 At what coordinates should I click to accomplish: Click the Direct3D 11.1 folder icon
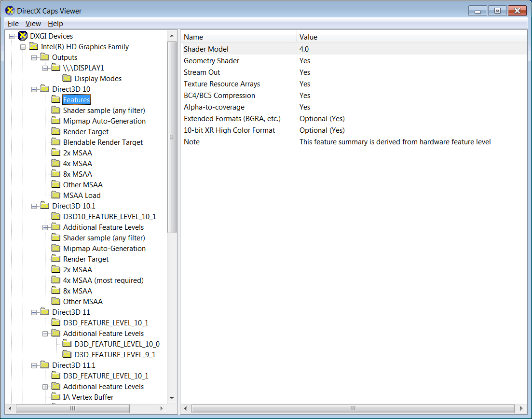point(45,365)
